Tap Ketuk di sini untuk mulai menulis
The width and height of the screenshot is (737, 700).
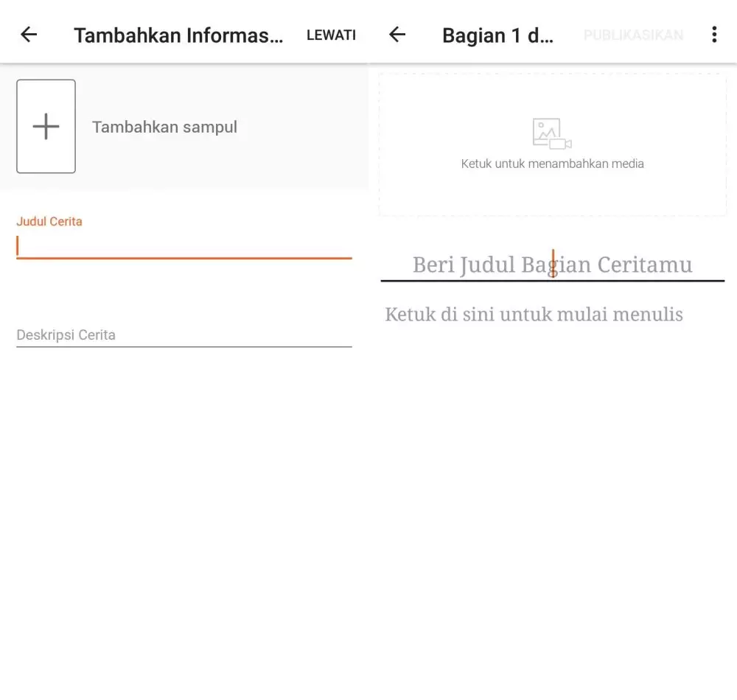534,315
